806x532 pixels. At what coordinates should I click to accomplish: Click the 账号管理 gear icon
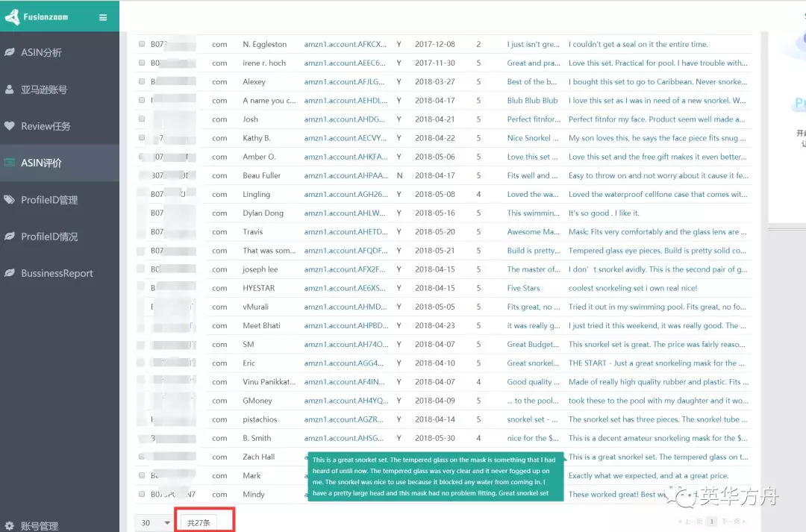pyautogui.click(x=9, y=525)
